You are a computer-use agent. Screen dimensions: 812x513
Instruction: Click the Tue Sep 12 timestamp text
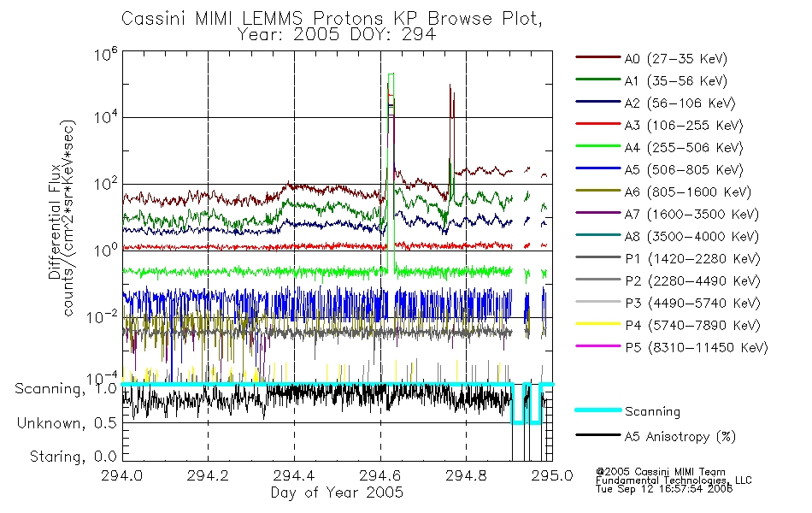[x=664, y=489]
